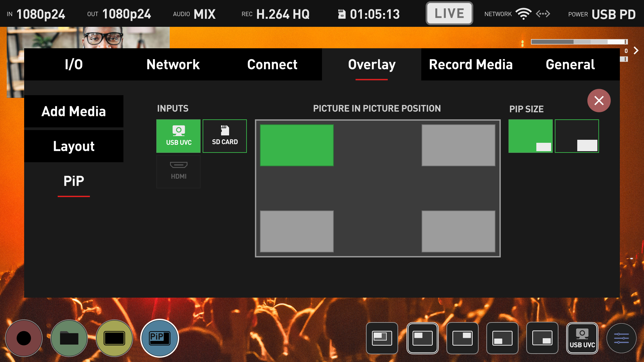Toggle the blue PiP round button
The width and height of the screenshot is (644, 362).
point(160,338)
